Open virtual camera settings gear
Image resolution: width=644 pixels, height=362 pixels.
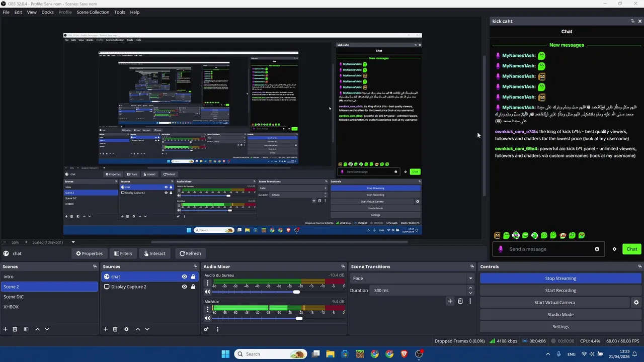[636, 303]
